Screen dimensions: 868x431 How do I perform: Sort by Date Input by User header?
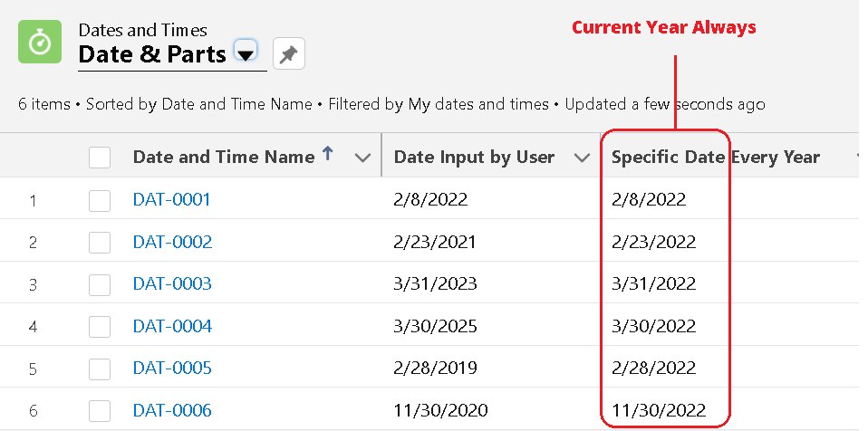coord(474,158)
